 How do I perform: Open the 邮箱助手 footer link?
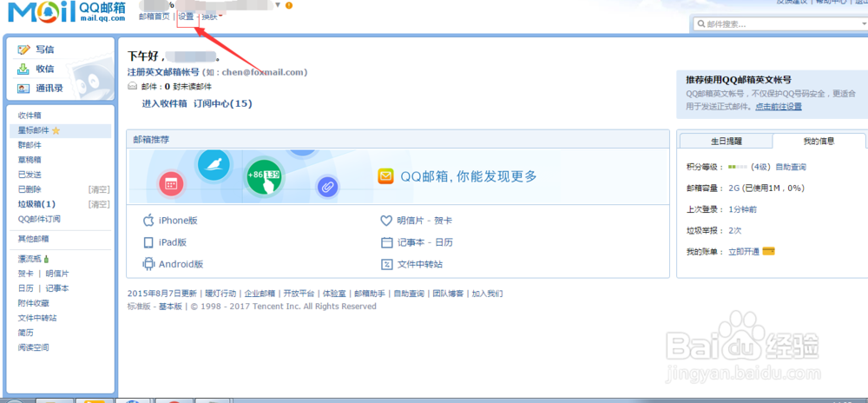pos(369,294)
